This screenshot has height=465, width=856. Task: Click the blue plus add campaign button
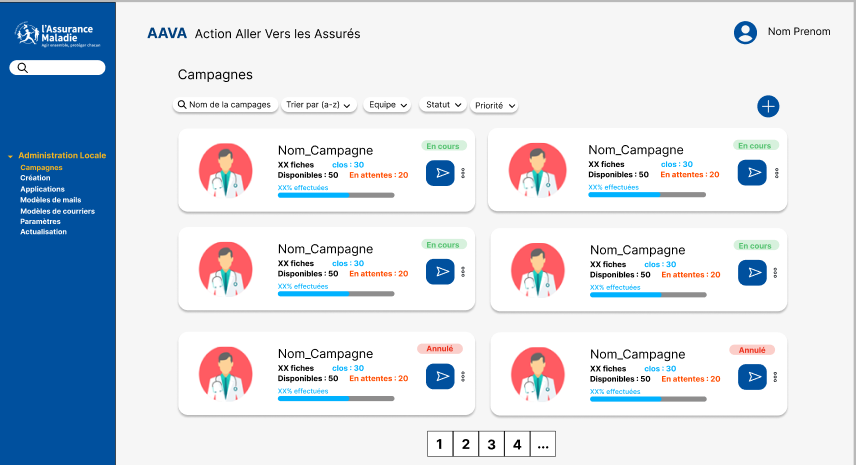coord(768,106)
